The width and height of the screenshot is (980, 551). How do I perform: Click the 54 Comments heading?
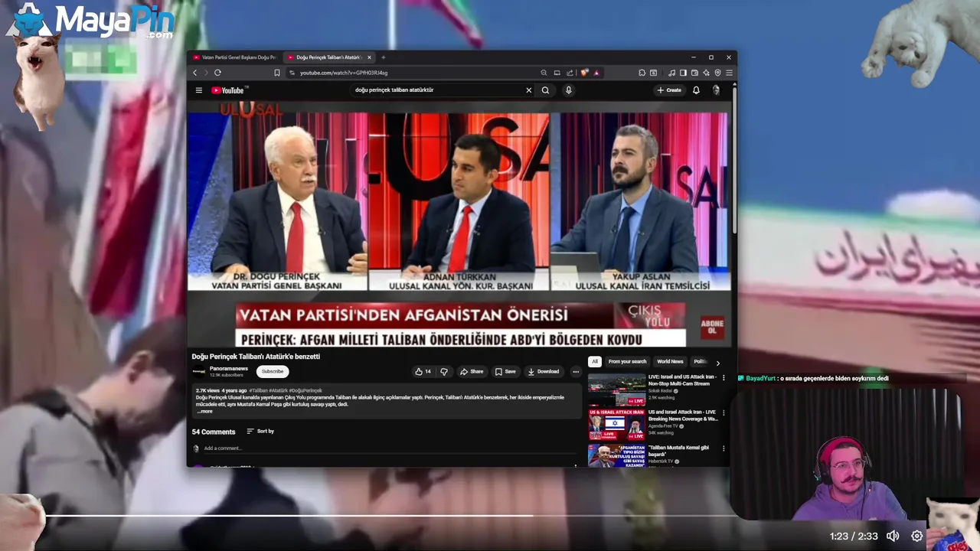point(214,432)
